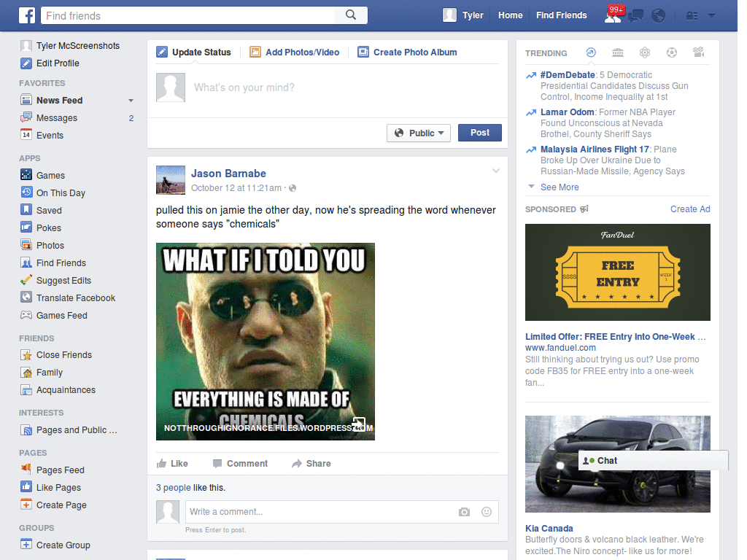Image resolution: width=747 pixels, height=560 pixels.
Task: Open the #DemDebate trending topic
Action: point(568,75)
